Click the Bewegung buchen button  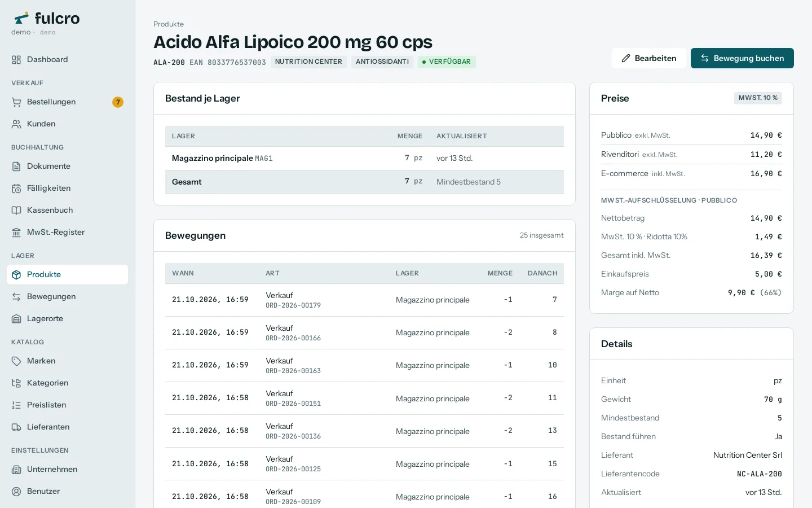click(x=742, y=58)
